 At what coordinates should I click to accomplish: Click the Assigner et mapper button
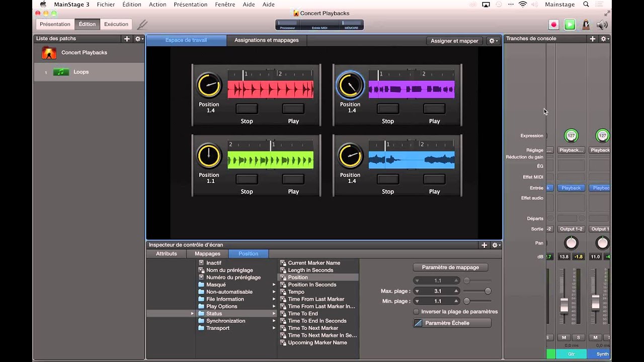(x=454, y=41)
